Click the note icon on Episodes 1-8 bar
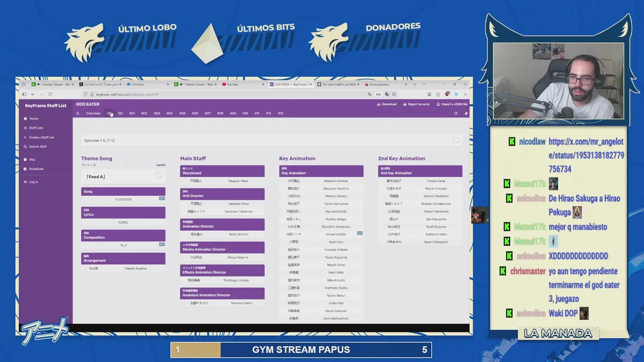 (456, 141)
